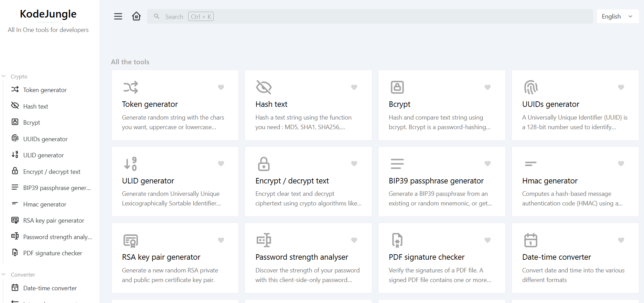Click the Password strength analyser sidebar icon
This screenshot has height=303, width=644.
coord(15,236)
